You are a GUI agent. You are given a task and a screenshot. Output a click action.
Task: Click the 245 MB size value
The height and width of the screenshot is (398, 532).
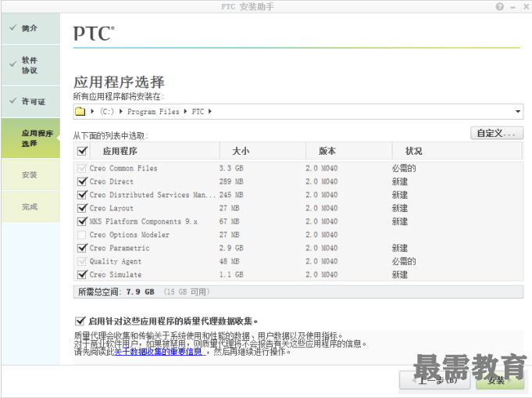(x=231, y=195)
